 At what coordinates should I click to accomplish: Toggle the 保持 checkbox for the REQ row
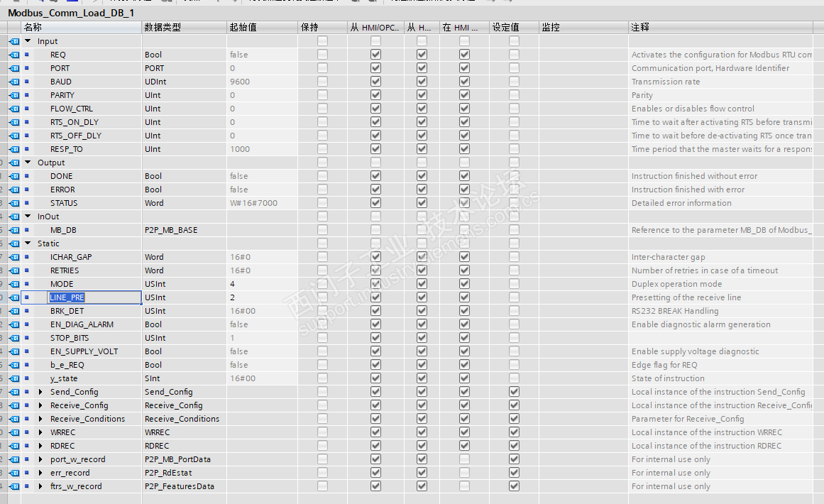[323, 55]
